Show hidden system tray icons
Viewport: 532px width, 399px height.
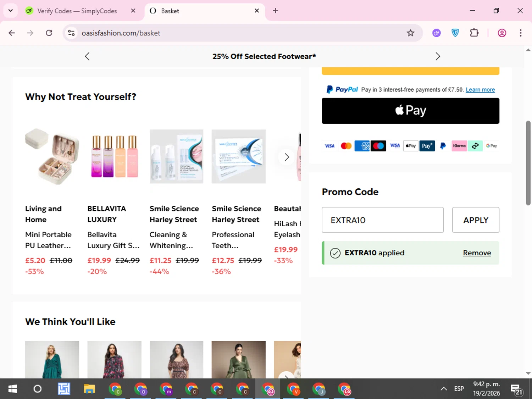click(x=443, y=389)
